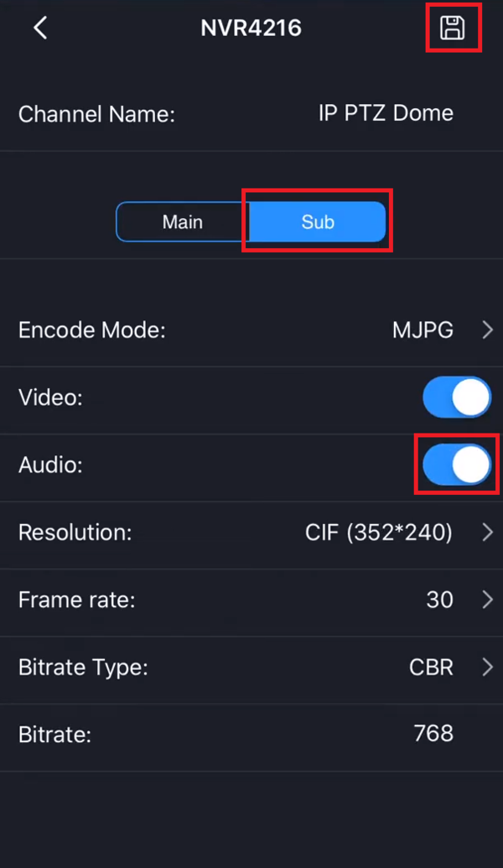The width and height of the screenshot is (503, 868).
Task: Tap the CBR bitrate type value
Action: click(431, 668)
